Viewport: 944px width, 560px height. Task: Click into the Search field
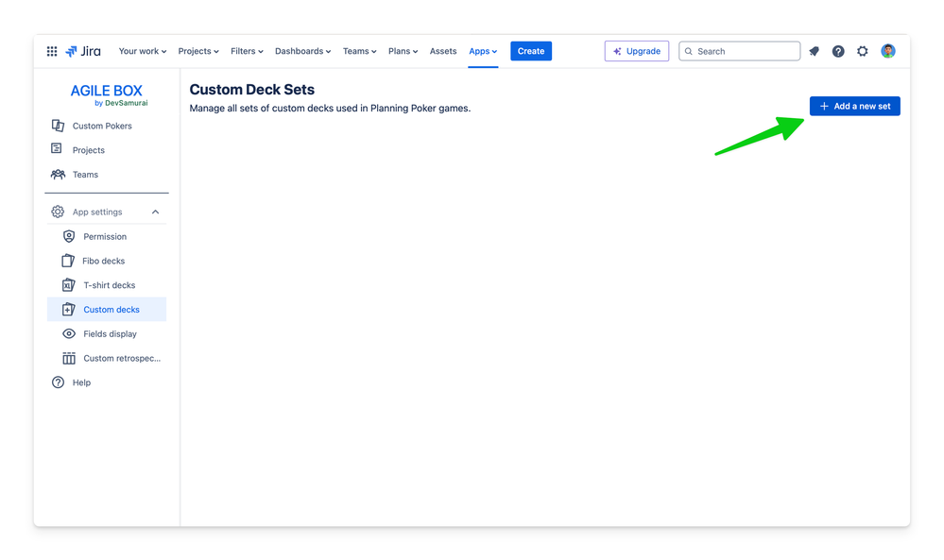coord(739,51)
